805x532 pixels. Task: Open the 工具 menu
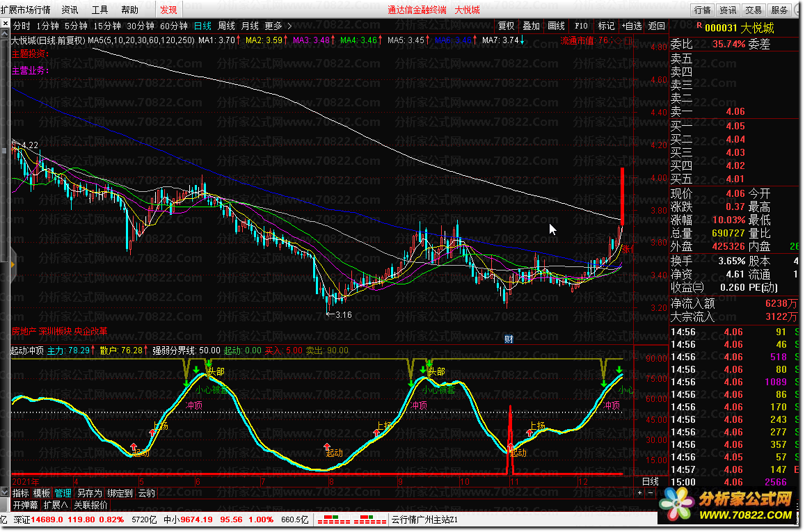[x=99, y=10]
